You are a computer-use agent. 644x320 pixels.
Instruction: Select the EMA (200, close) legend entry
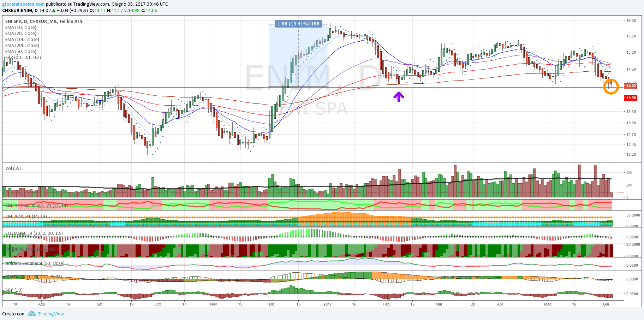pyautogui.click(x=22, y=45)
